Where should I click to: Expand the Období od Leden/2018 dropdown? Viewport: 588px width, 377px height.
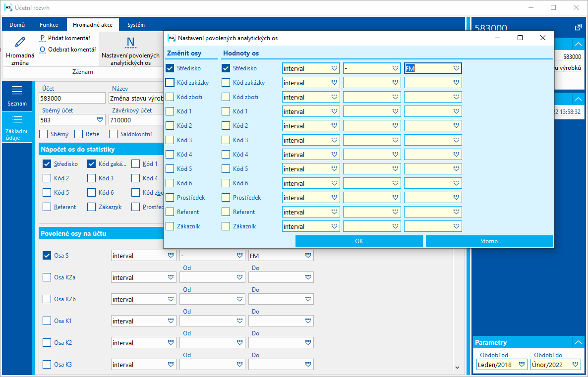coord(522,364)
